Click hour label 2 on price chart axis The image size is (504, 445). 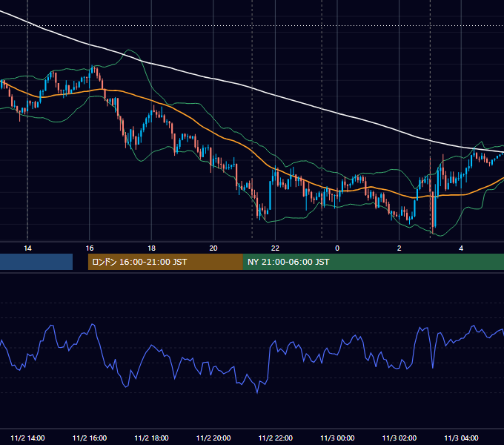pyautogui.click(x=399, y=248)
